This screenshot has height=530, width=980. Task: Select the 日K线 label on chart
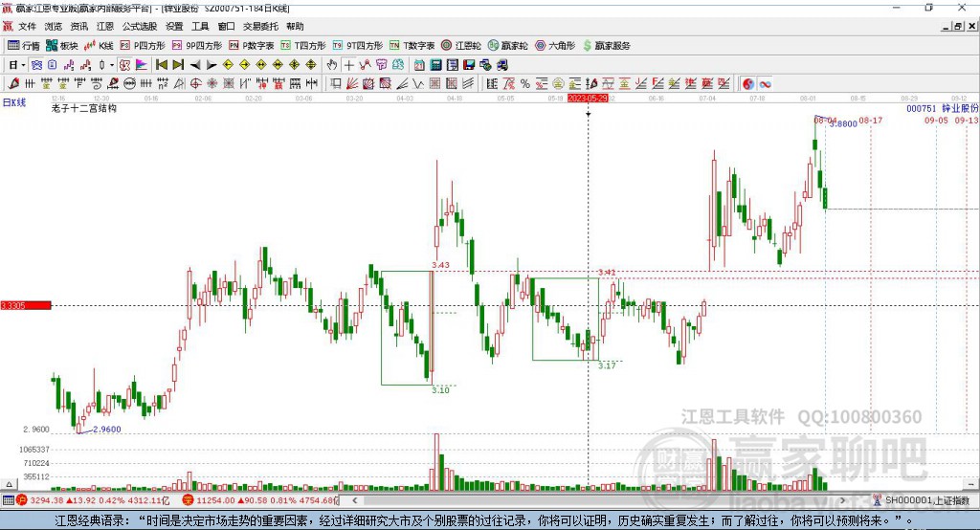[x=14, y=102]
